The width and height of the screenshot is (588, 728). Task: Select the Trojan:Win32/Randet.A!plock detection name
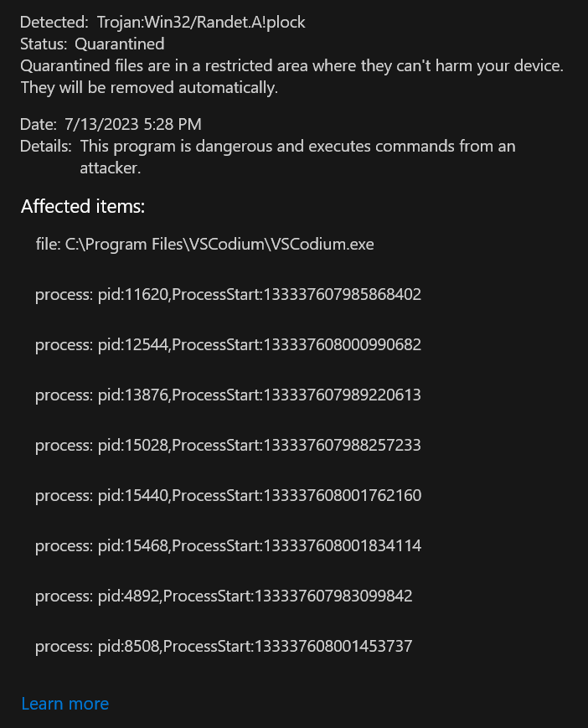pyautogui.click(x=201, y=23)
